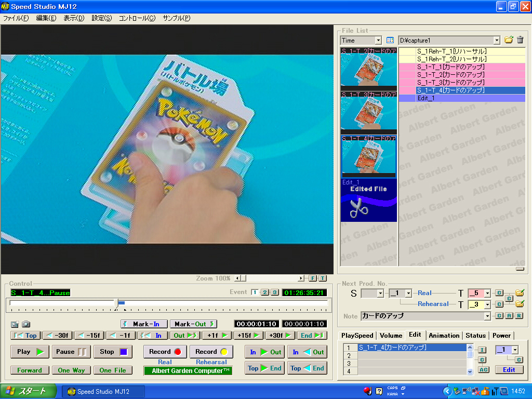Toggle the One Way playback mode
The width and height of the screenshot is (532, 399).
click(71, 370)
